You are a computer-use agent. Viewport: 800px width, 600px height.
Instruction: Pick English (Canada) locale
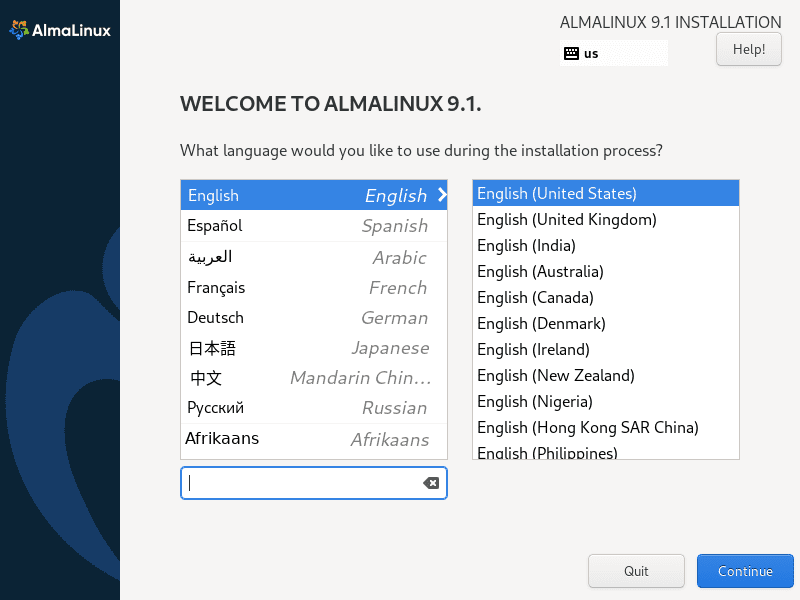(606, 297)
